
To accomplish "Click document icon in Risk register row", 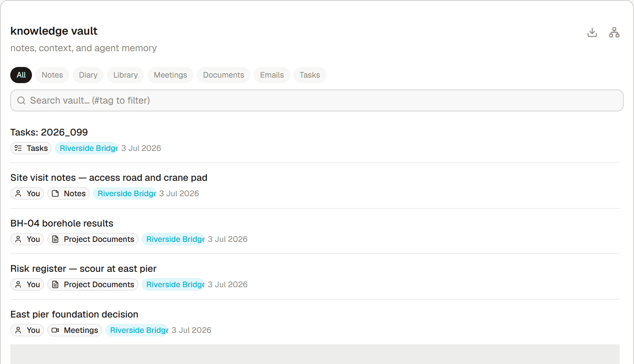I will pyautogui.click(x=55, y=284).
